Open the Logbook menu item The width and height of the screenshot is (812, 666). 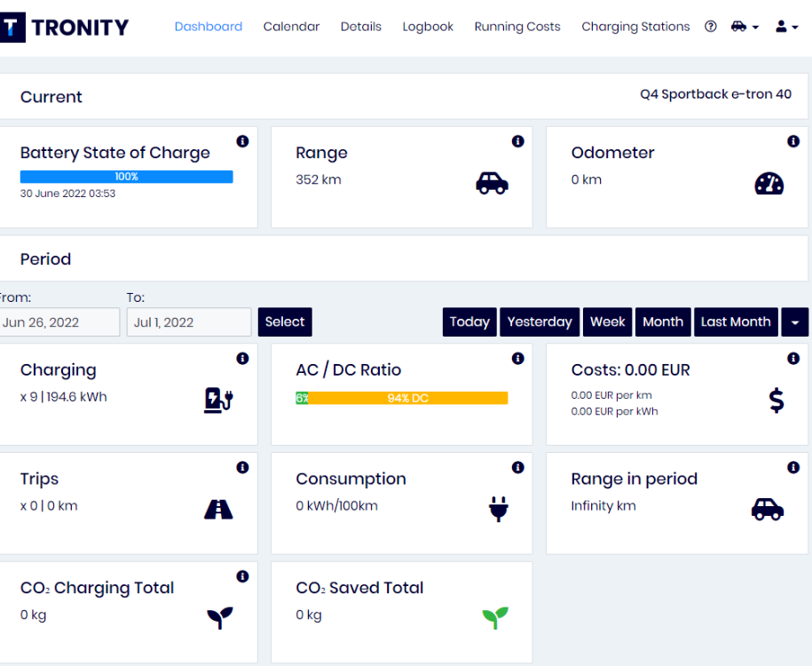point(428,27)
